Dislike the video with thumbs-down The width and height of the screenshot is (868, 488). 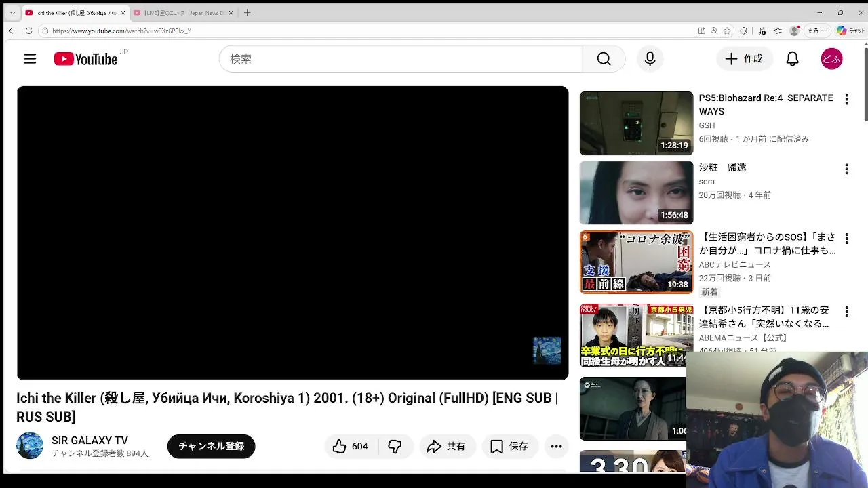tap(395, 446)
